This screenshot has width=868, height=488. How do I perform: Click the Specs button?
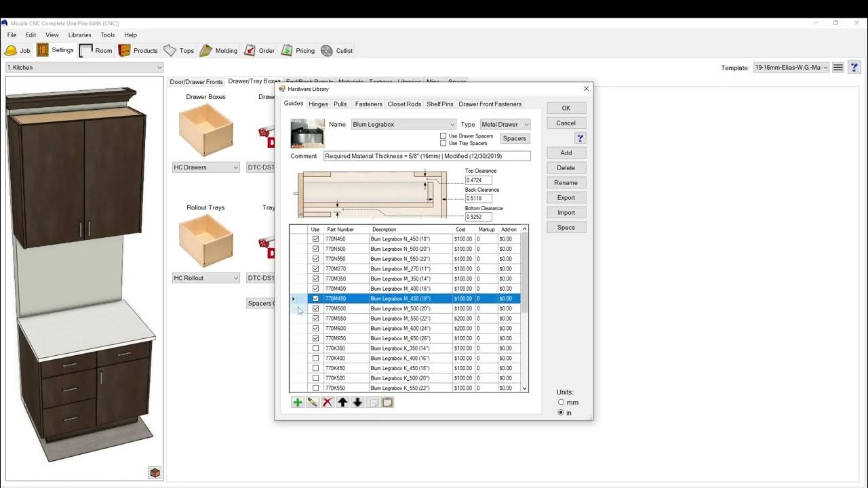click(x=566, y=227)
